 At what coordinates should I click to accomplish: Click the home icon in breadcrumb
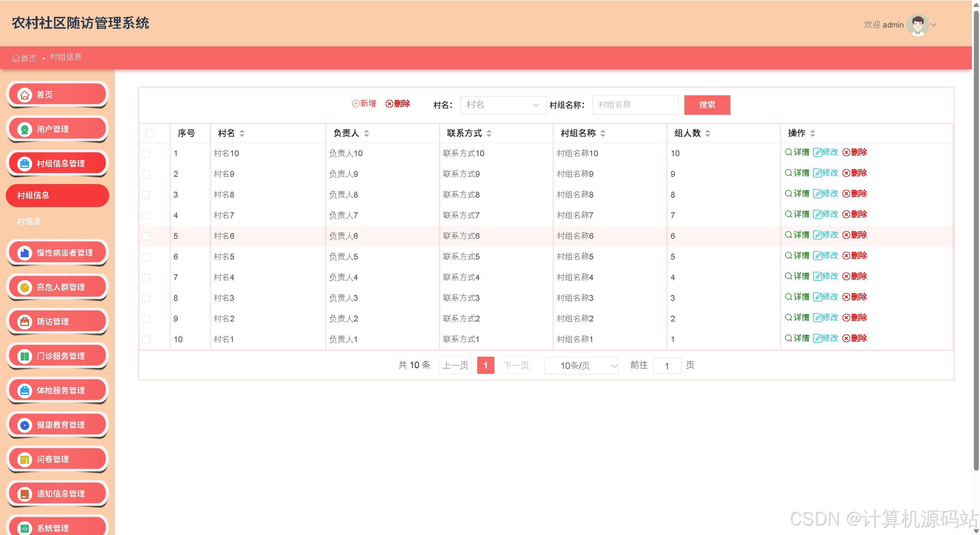click(x=16, y=58)
